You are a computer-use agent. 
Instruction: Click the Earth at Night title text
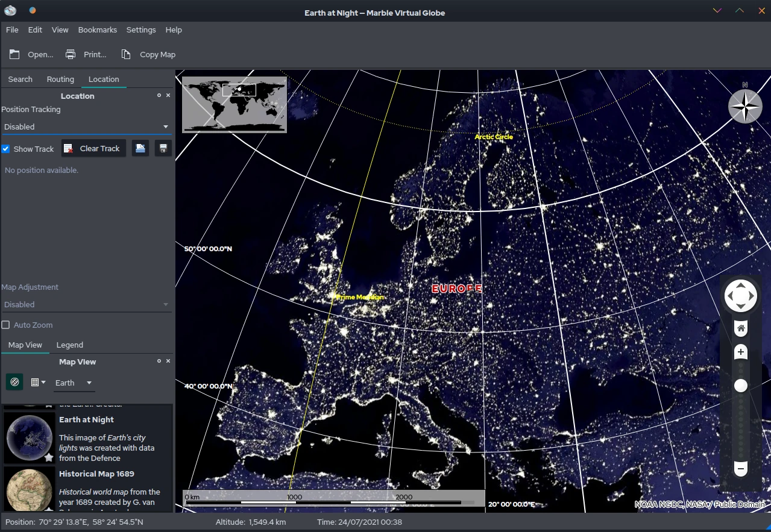(x=86, y=419)
